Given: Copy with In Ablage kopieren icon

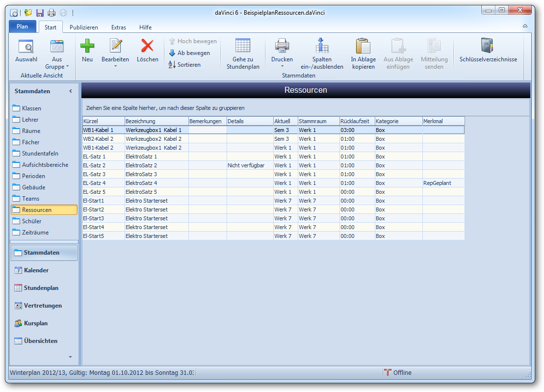Looking at the screenshot, I should pyautogui.click(x=363, y=46).
